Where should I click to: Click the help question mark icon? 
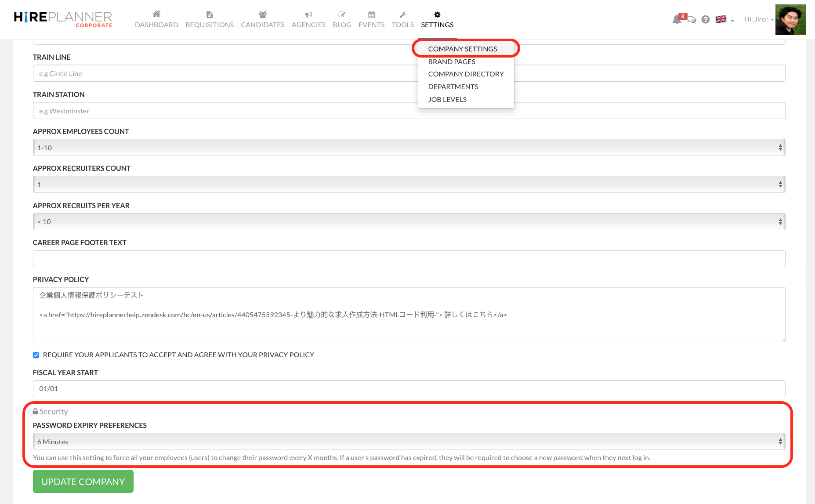706,20
